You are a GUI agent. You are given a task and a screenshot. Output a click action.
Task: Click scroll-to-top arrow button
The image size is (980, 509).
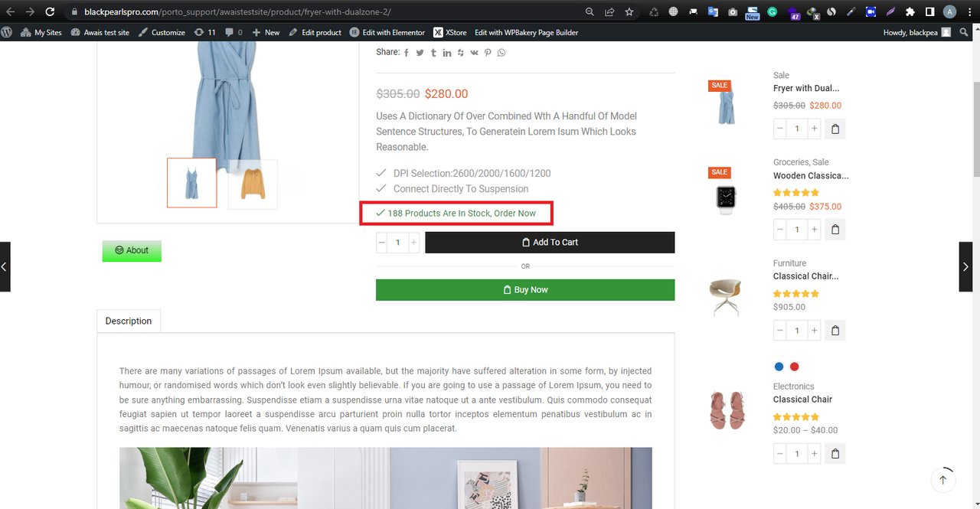click(942, 480)
